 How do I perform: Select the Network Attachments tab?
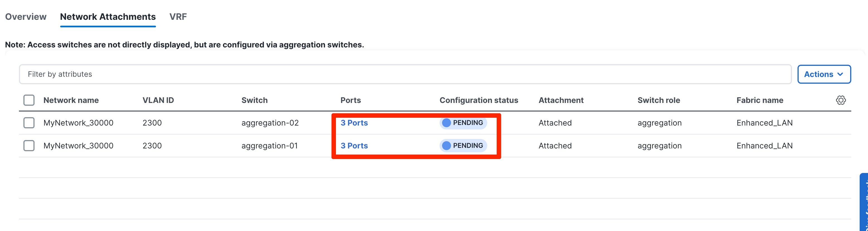(x=108, y=16)
